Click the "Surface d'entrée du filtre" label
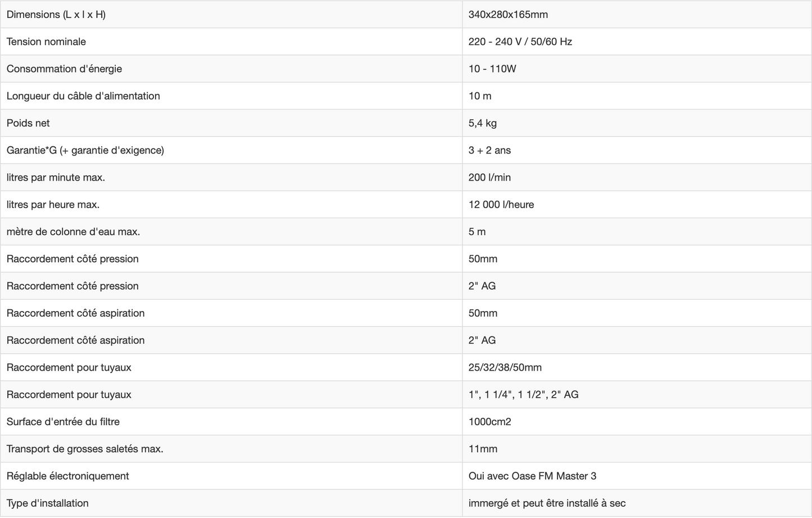Viewport: 812px width, 518px height. [x=63, y=422]
